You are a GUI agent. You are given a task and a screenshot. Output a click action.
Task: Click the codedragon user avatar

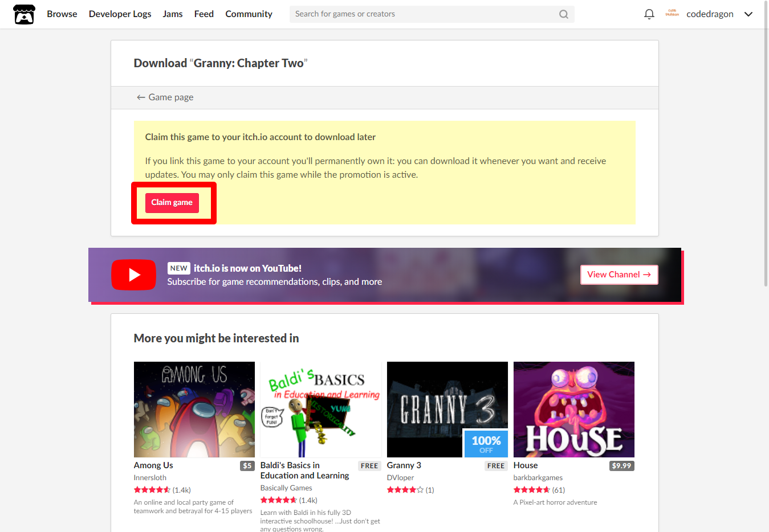(x=672, y=14)
